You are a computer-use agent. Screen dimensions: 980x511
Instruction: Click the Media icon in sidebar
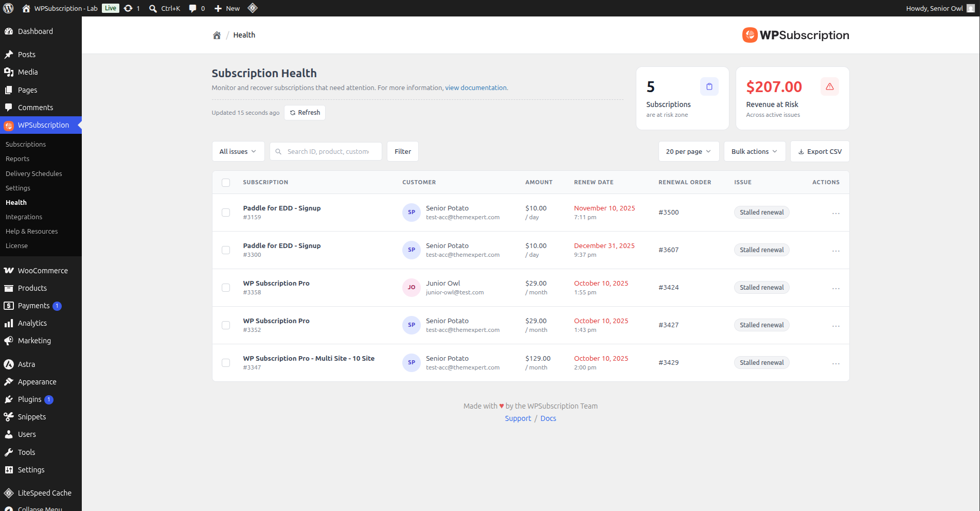9,72
